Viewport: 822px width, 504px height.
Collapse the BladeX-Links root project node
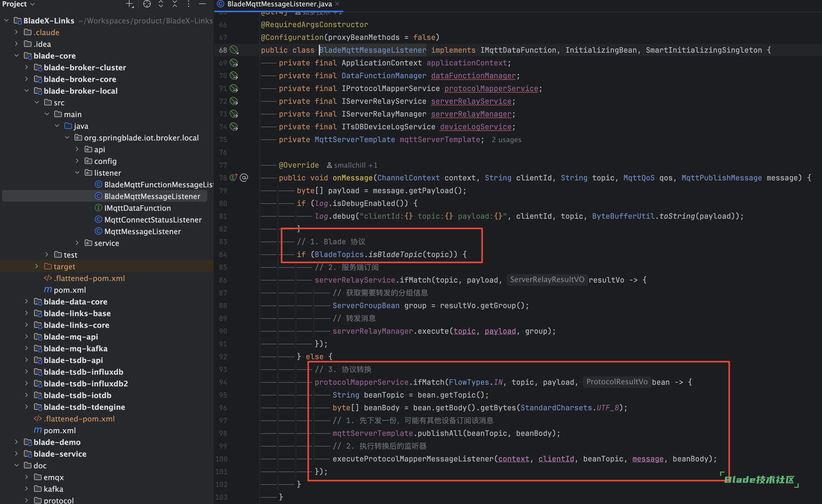click(6, 21)
